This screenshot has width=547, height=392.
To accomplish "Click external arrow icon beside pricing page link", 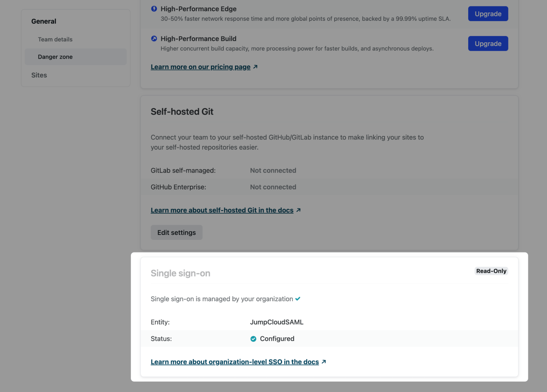I will tap(255, 67).
